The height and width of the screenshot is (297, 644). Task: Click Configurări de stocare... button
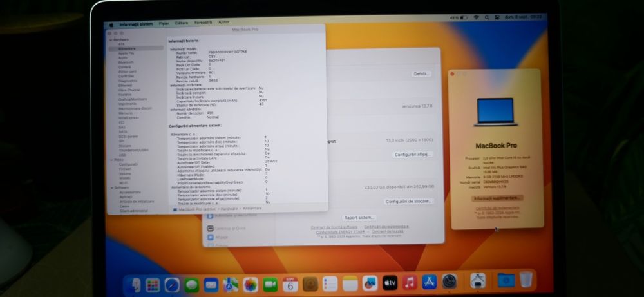point(409,201)
